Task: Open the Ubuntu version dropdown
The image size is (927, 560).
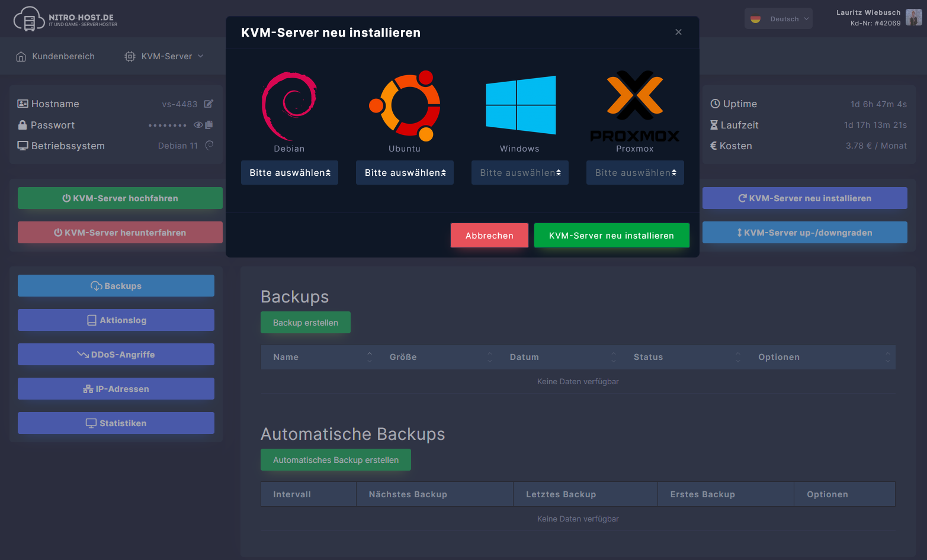Action: tap(405, 173)
